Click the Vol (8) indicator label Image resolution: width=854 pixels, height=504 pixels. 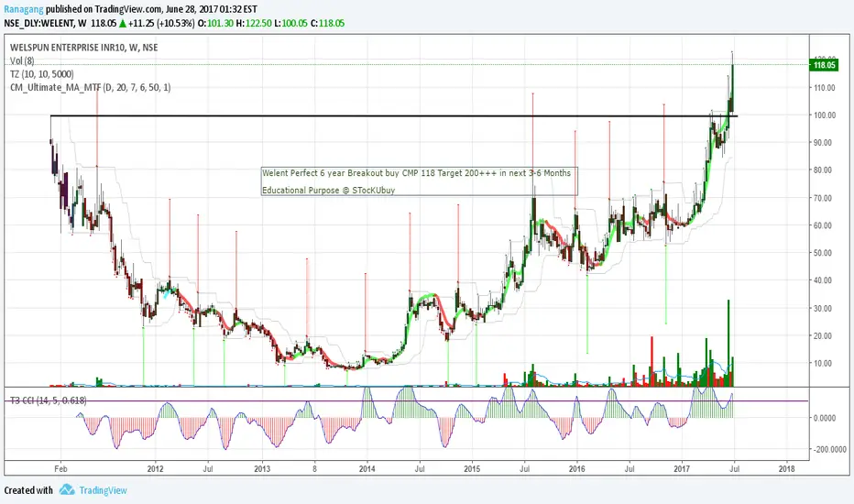(x=22, y=60)
